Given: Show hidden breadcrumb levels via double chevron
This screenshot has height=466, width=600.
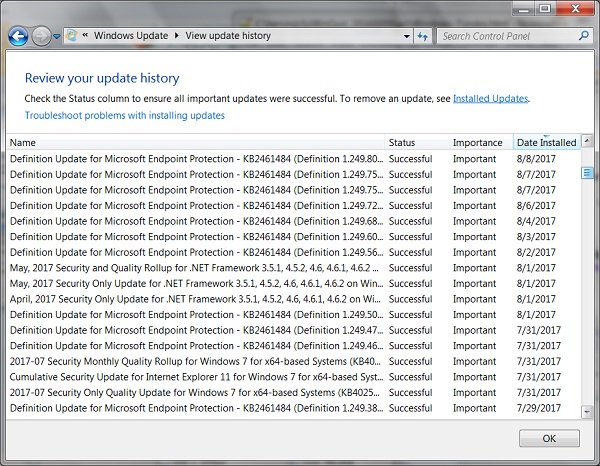Looking at the screenshot, I should click(85, 35).
